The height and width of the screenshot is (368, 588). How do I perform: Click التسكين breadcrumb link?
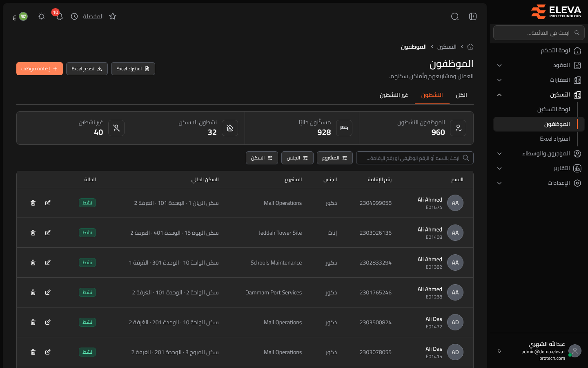tap(447, 47)
